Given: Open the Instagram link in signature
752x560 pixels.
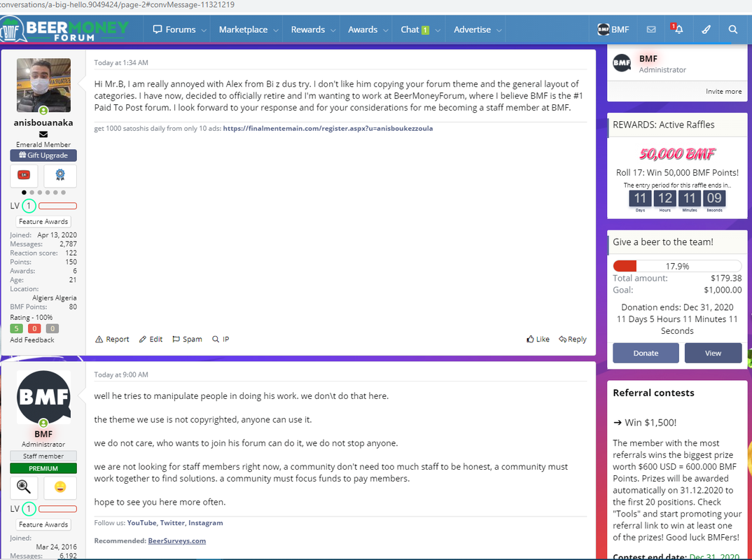Looking at the screenshot, I should click(205, 523).
